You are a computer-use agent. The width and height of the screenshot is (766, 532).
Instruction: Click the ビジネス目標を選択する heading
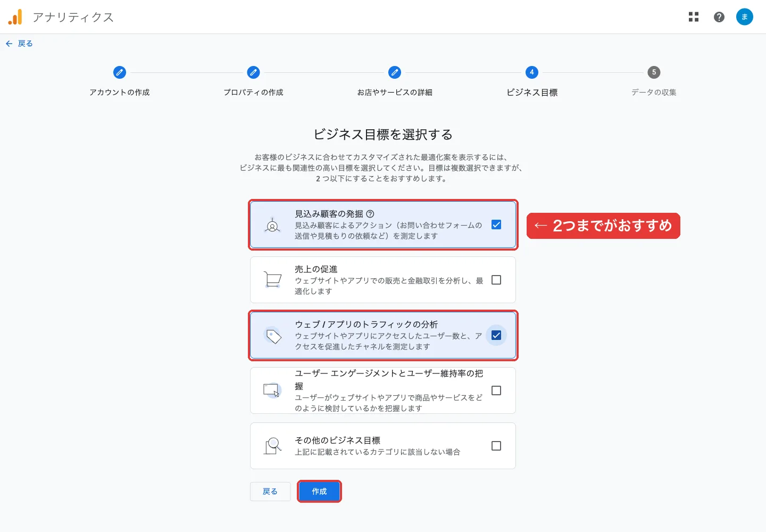[x=383, y=135]
